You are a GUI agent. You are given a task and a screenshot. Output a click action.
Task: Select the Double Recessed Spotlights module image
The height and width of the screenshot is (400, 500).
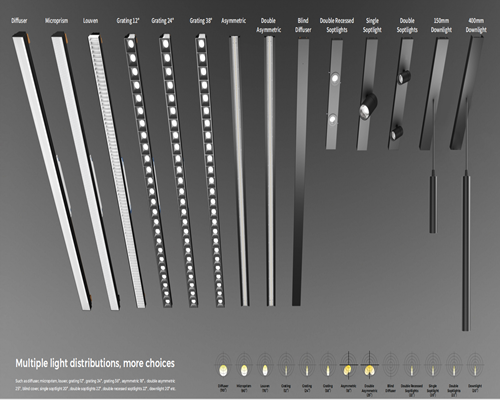[x=334, y=94]
